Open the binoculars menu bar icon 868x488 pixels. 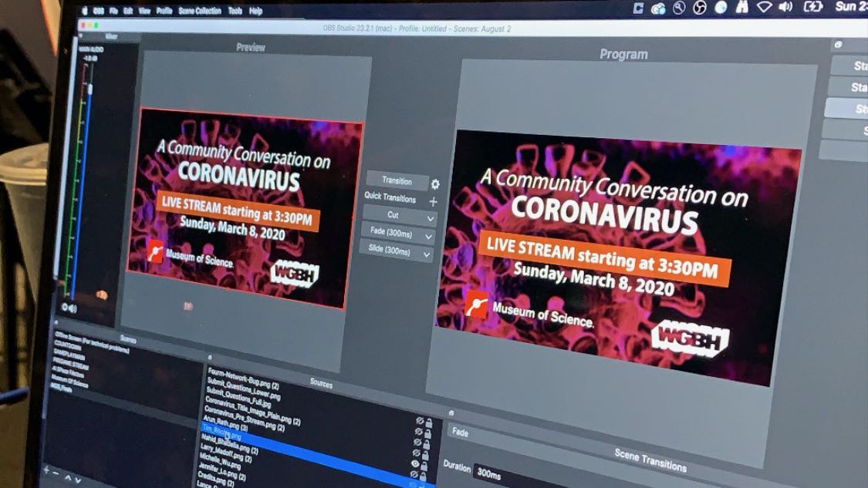click(x=742, y=7)
